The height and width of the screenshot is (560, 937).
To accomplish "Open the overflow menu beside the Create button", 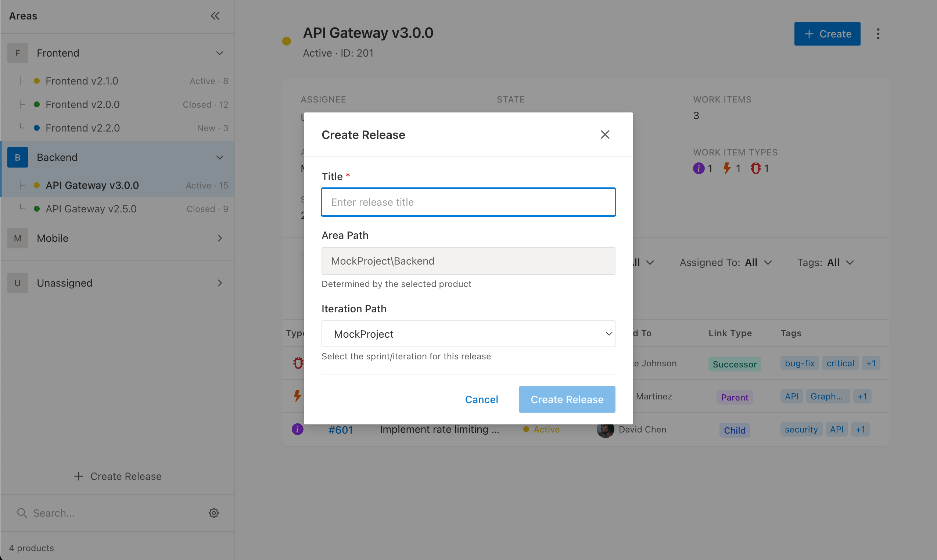I will (x=878, y=34).
